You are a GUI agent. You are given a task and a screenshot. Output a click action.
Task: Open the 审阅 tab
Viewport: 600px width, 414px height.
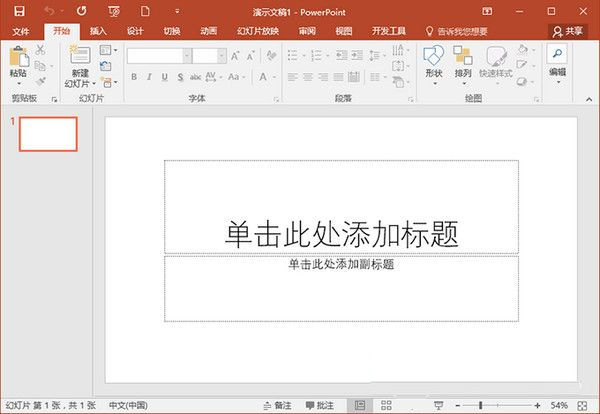(307, 31)
